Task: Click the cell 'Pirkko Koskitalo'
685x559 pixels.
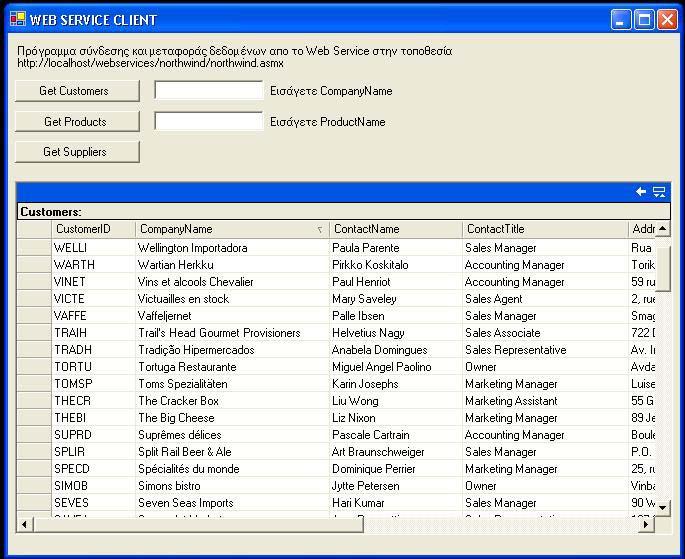Action: pyautogui.click(x=396, y=265)
